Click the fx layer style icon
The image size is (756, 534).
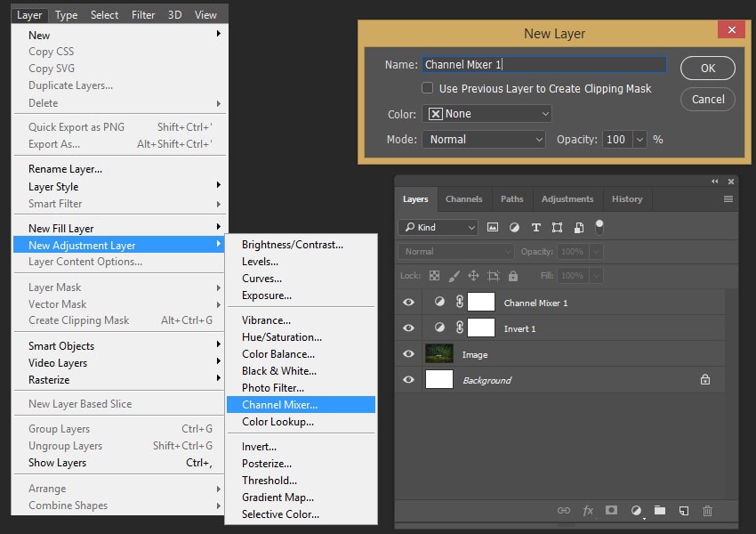point(588,510)
